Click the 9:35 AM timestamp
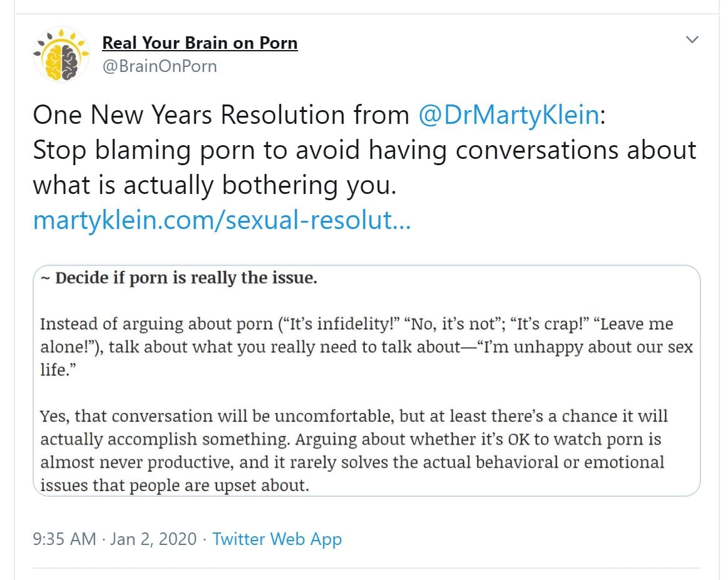 pos(64,539)
